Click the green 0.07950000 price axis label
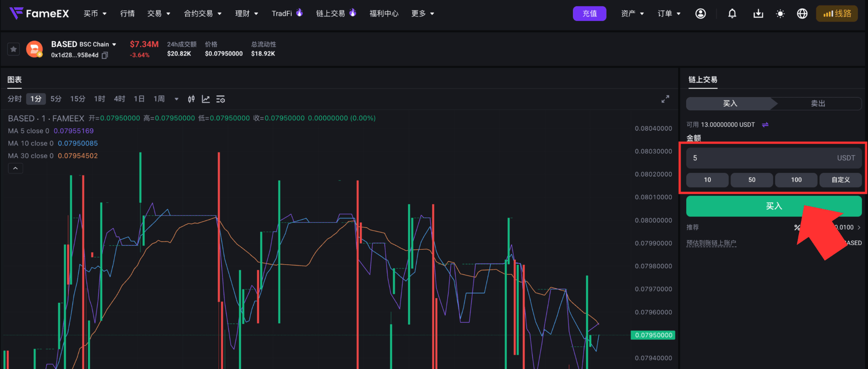The height and width of the screenshot is (369, 868). point(653,335)
